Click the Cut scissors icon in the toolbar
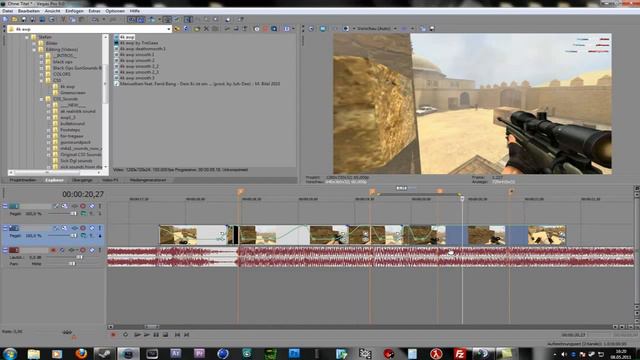640x360 pixels. tap(63, 19)
